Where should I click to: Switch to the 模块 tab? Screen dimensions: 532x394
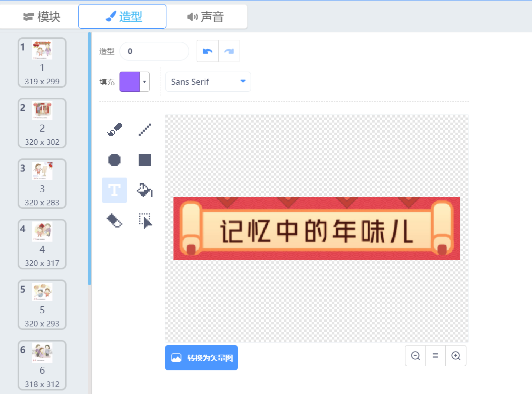42,17
